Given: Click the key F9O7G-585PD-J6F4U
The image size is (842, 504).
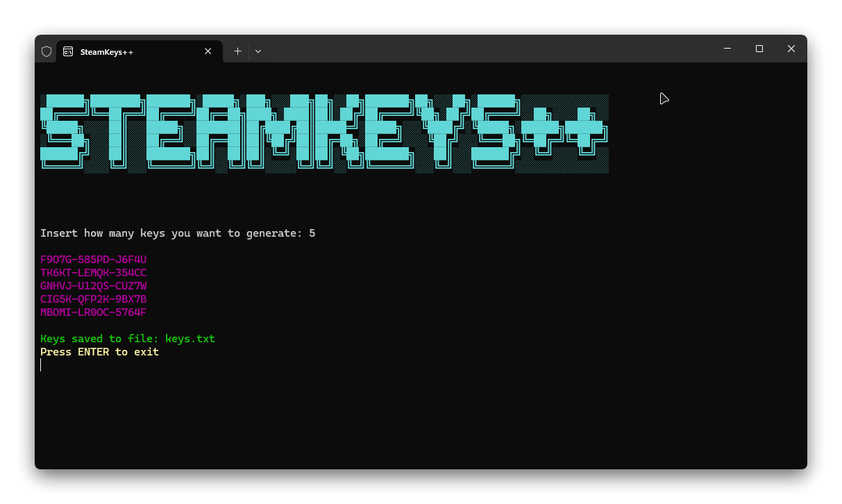Looking at the screenshot, I should [94, 260].
